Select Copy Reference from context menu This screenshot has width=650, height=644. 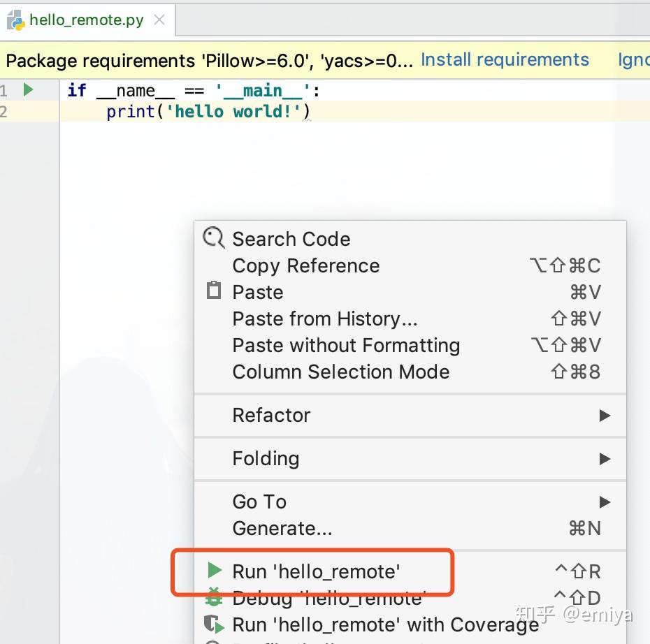point(306,266)
